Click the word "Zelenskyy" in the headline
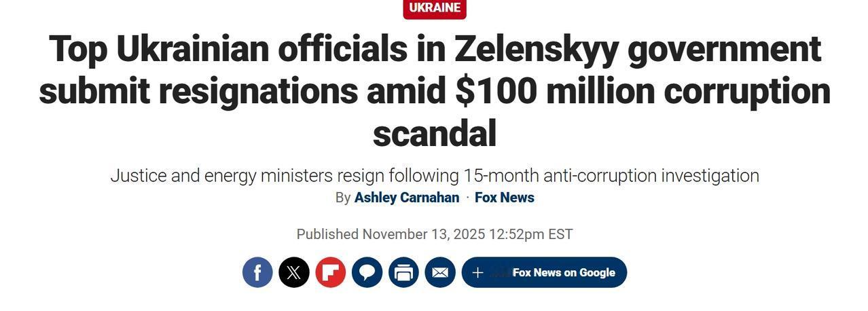 pyautogui.click(x=537, y=49)
